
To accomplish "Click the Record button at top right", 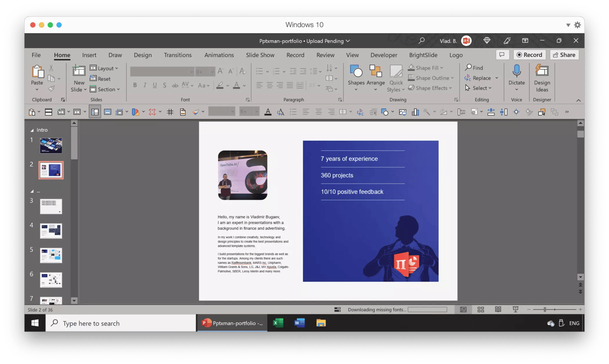I will pos(529,55).
